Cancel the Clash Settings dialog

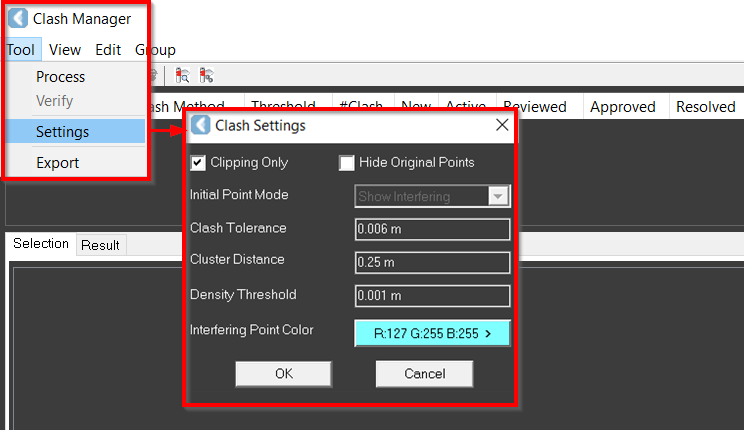(x=424, y=373)
